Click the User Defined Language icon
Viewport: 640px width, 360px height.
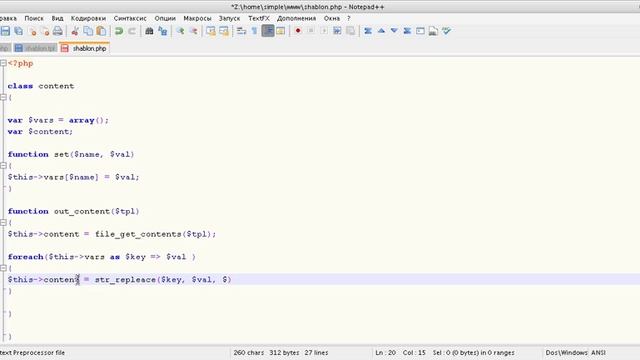pyautogui.click(x=281, y=31)
